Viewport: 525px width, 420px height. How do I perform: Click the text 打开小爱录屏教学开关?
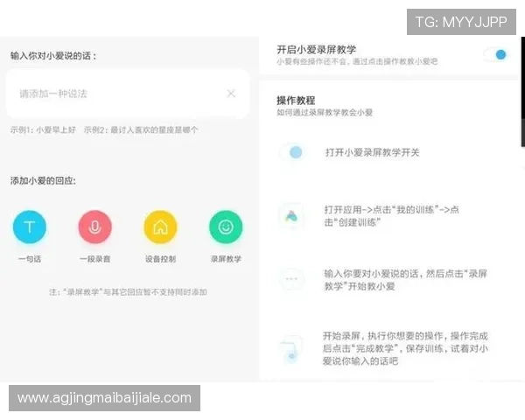(373, 152)
